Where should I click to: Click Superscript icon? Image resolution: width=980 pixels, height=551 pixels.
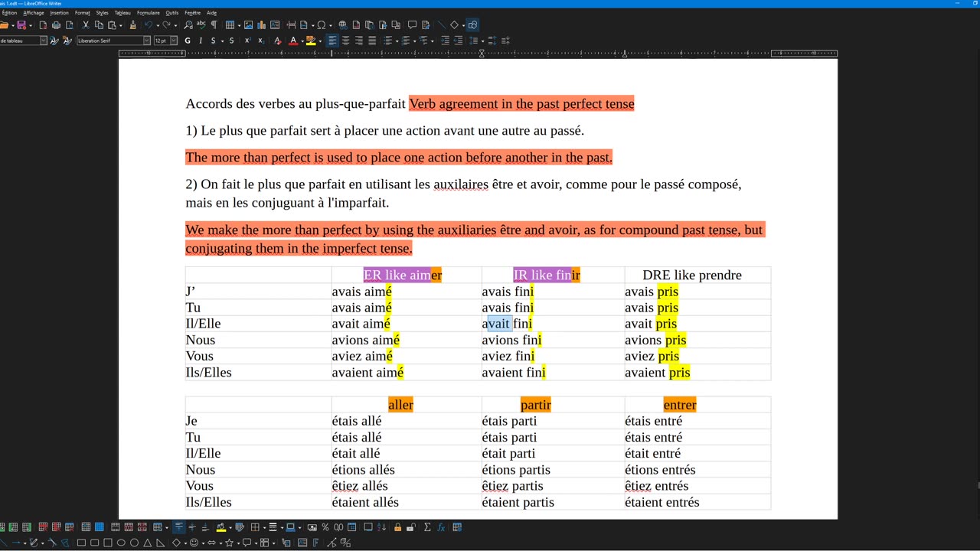pos(248,41)
